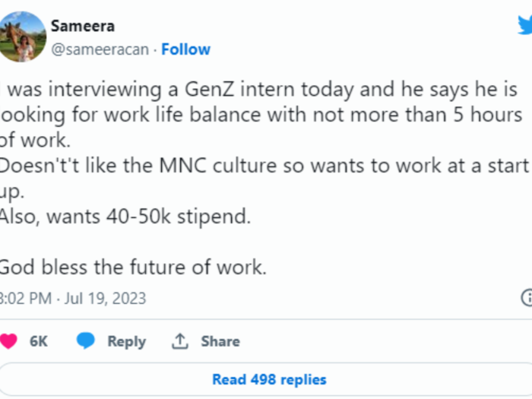Click the 'of work.' text line

(35, 141)
